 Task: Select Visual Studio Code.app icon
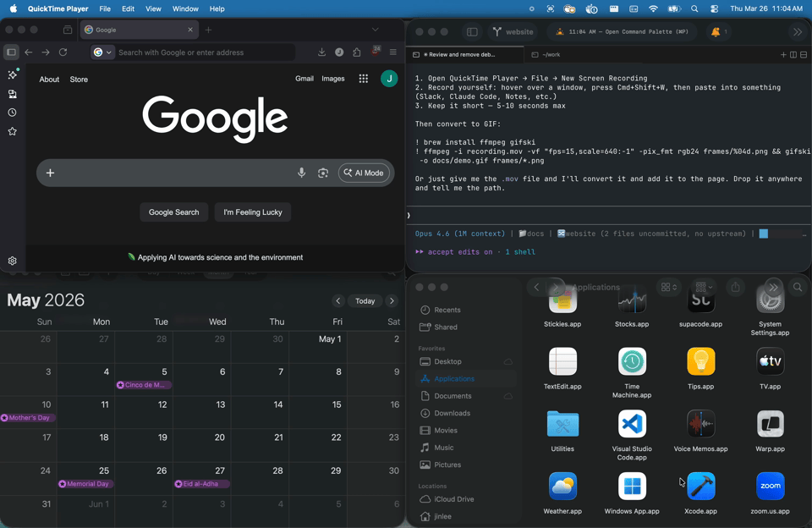[x=632, y=424]
